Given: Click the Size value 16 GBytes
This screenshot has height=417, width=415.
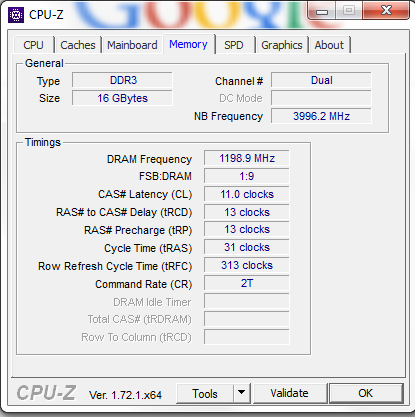Looking at the screenshot, I should 122,98.
